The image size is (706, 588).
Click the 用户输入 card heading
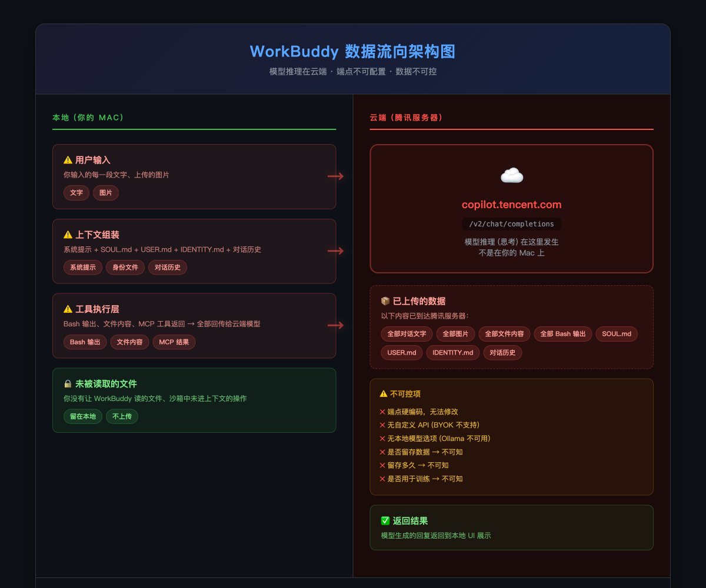93,160
